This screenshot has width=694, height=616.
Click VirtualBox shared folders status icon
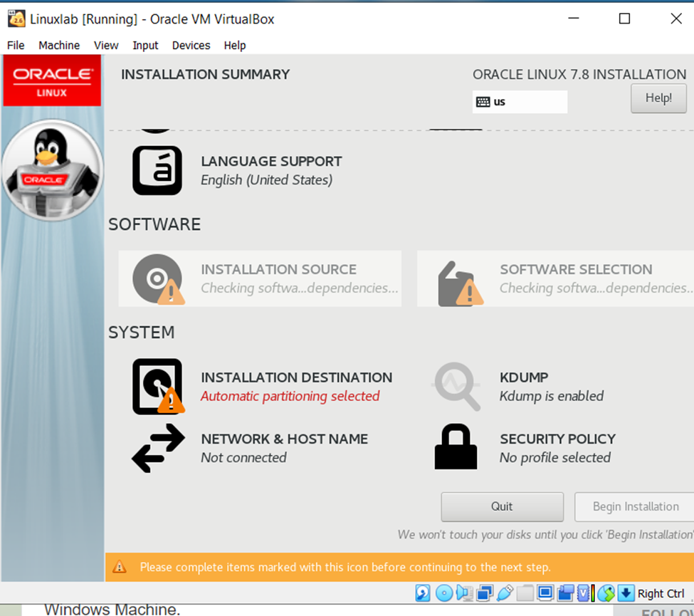tap(525, 593)
